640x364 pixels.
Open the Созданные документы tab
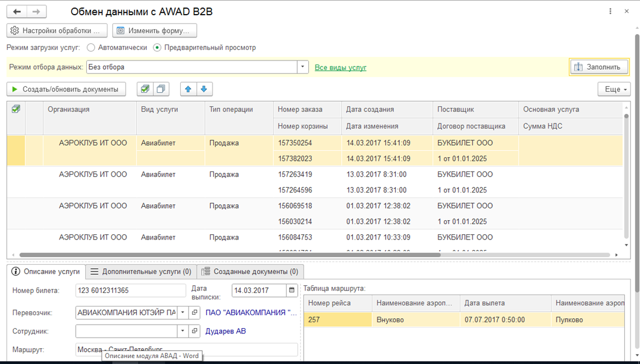pos(250,272)
